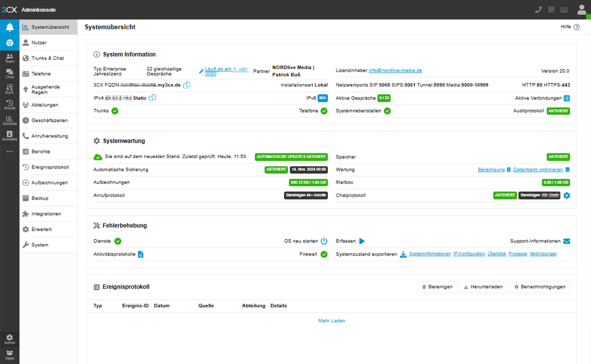Click the Datenbank optimieren link

click(538, 170)
